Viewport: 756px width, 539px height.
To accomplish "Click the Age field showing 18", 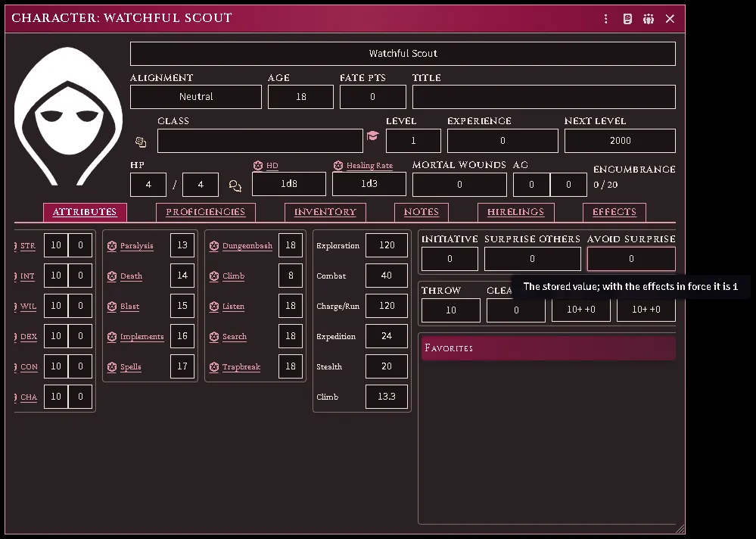I will pyautogui.click(x=301, y=97).
